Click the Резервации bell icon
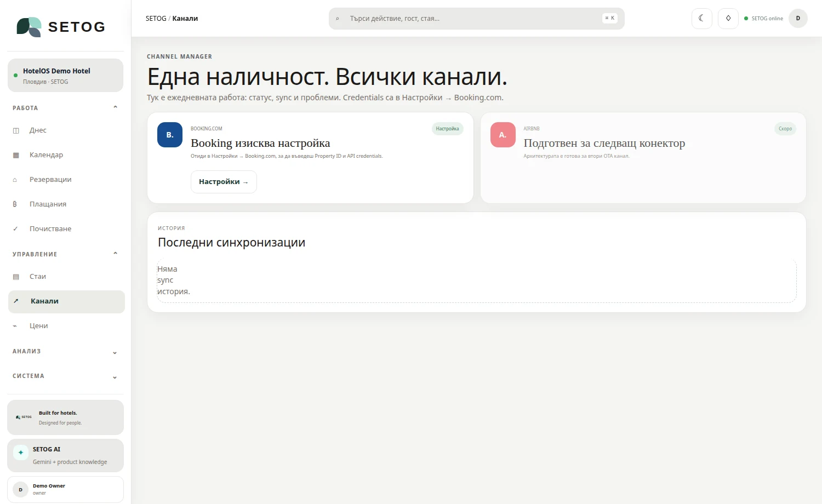822x504 pixels. [15, 180]
